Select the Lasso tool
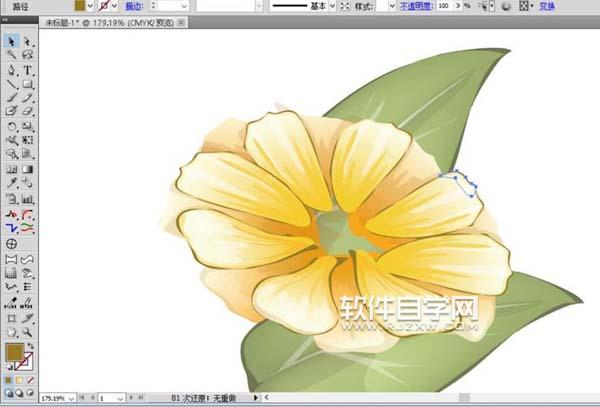The height and width of the screenshot is (407, 600). [x=27, y=56]
